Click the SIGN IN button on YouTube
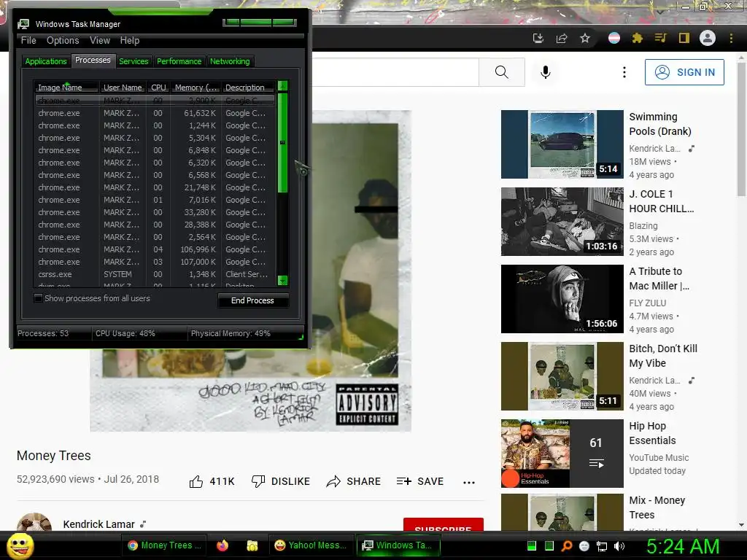Screen dimensions: 747x560 point(684,72)
